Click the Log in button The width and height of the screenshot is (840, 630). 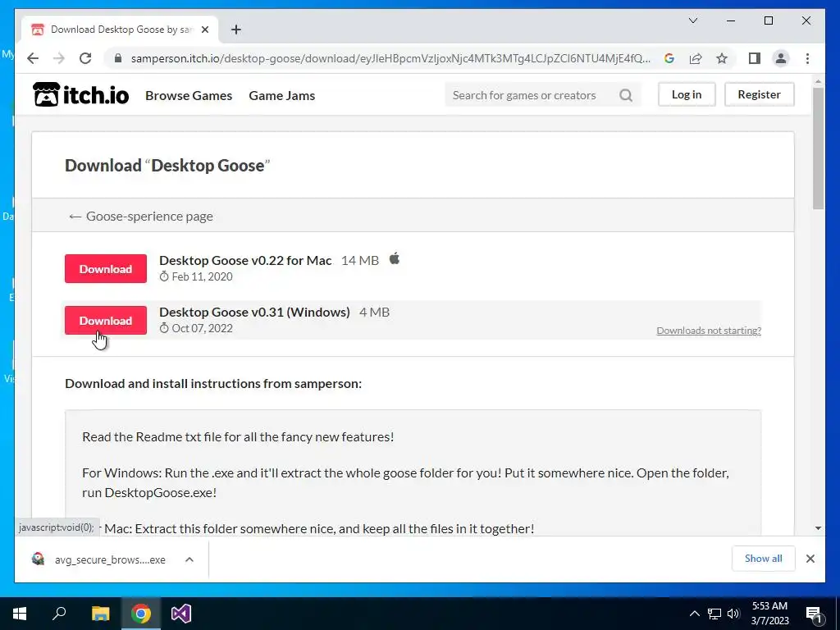pyautogui.click(x=687, y=94)
